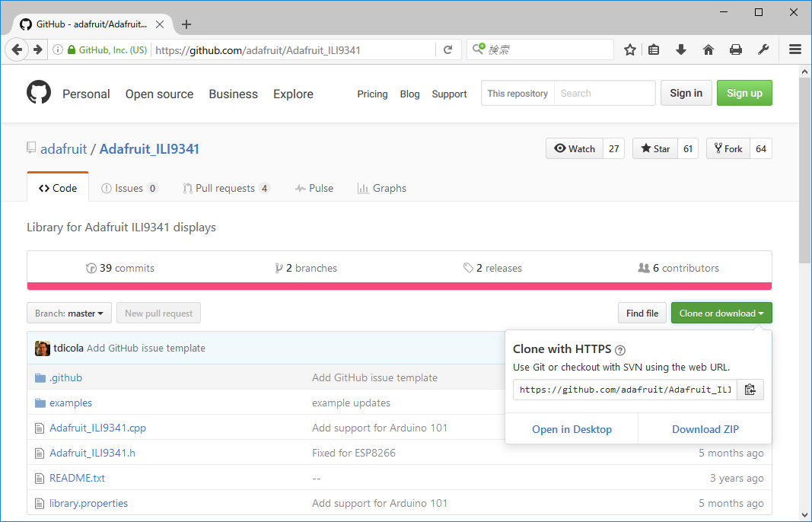This screenshot has width=812, height=522.
Task: Toggle the Clone or download dropdown
Action: (x=721, y=313)
